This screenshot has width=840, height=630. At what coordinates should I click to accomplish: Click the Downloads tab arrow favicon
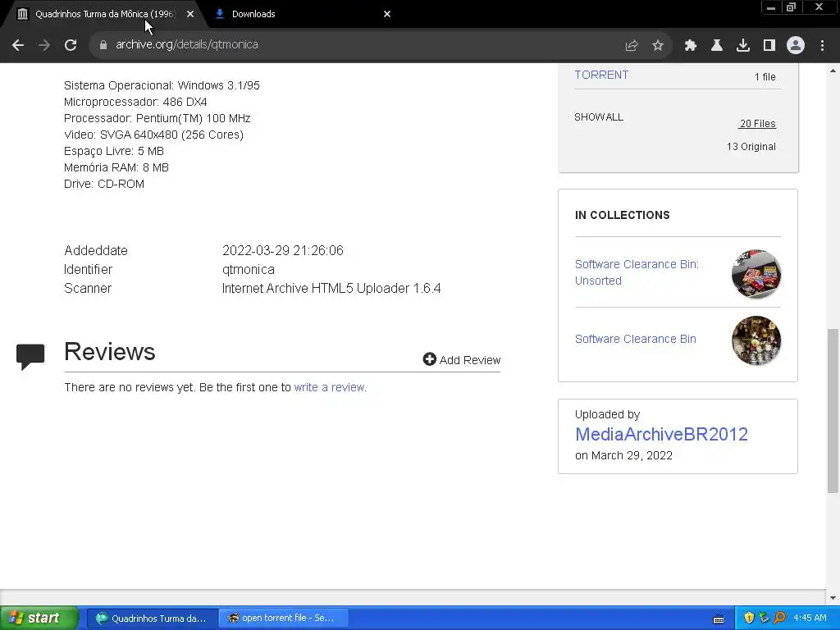(220, 14)
